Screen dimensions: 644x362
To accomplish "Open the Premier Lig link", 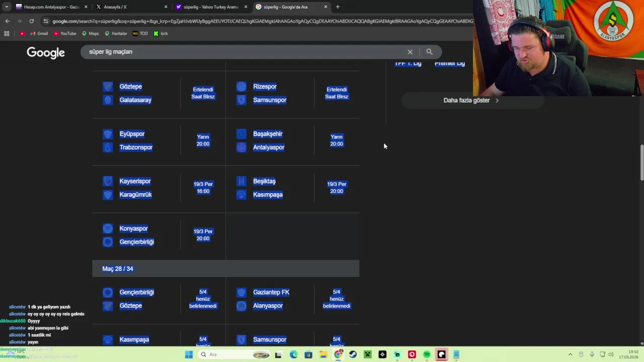I will (x=449, y=63).
